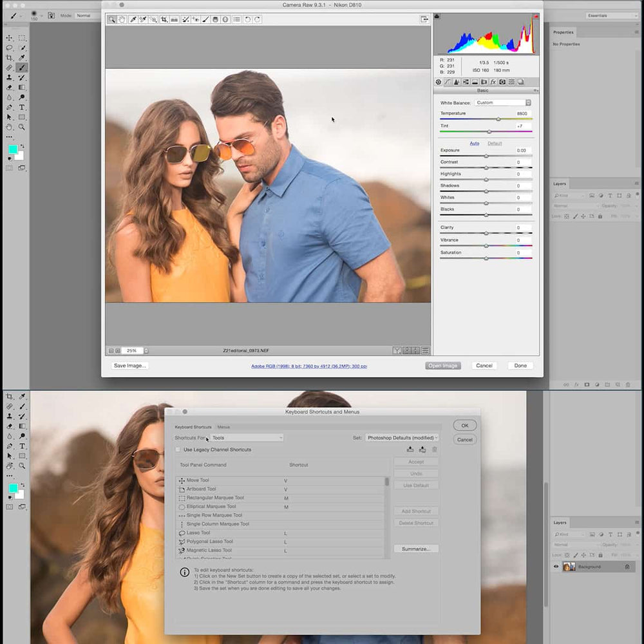Image resolution: width=644 pixels, height=644 pixels.
Task: Select the Keyboard Shortcuts tab
Action: tap(194, 426)
